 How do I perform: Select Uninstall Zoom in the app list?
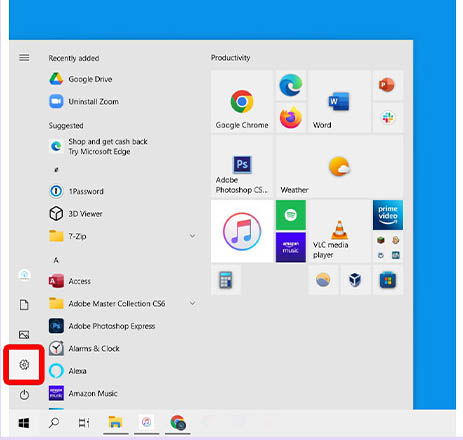coord(124,101)
